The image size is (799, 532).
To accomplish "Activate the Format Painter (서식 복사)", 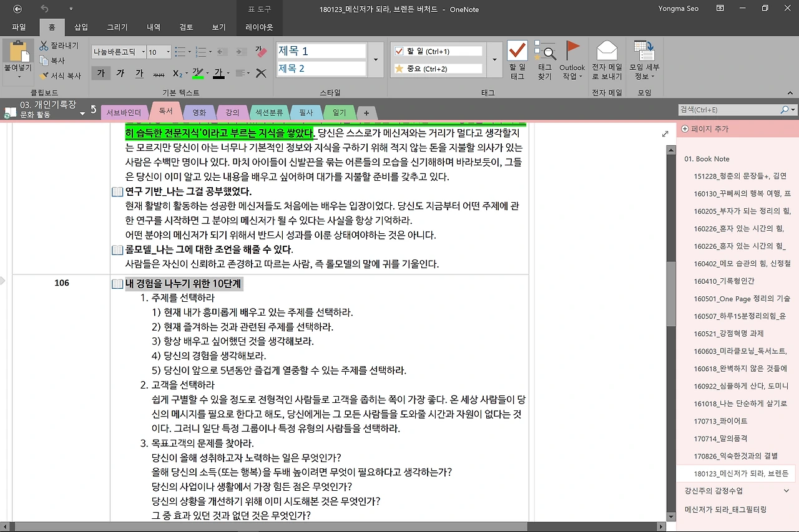I will (x=60, y=75).
